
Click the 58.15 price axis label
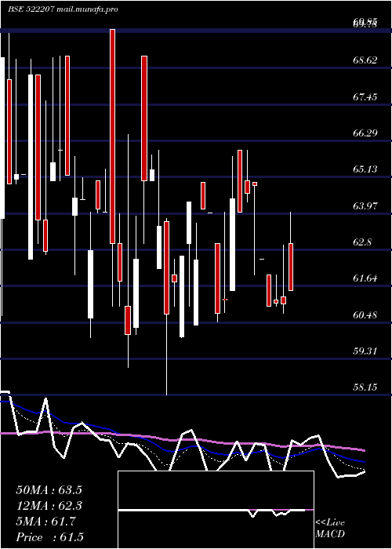pos(365,387)
